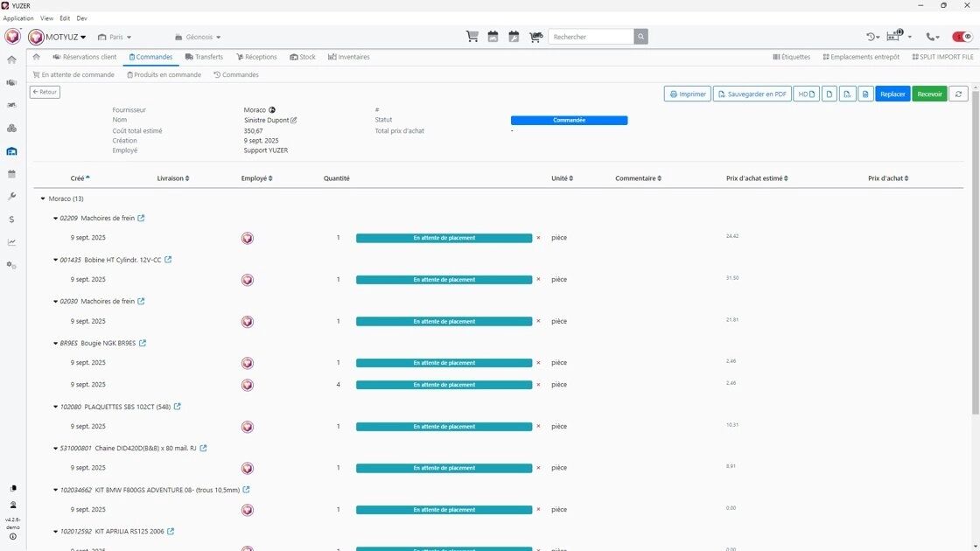Click the refresh icon next to Recevoir

(958, 94)
